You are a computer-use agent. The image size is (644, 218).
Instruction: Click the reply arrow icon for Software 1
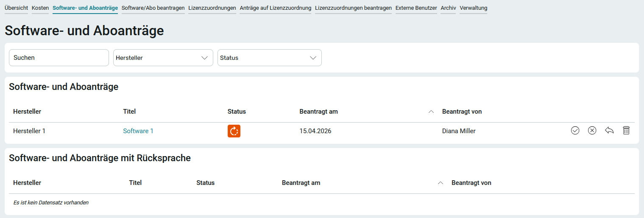click(x=609, y=131)
